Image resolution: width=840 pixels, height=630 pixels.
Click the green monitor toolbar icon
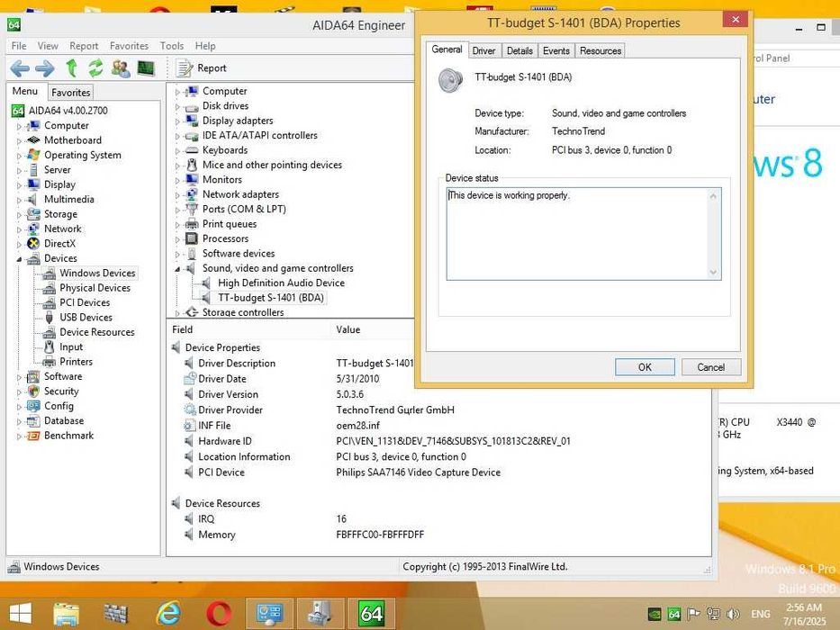pyautogui.click(x=145, y=68)
